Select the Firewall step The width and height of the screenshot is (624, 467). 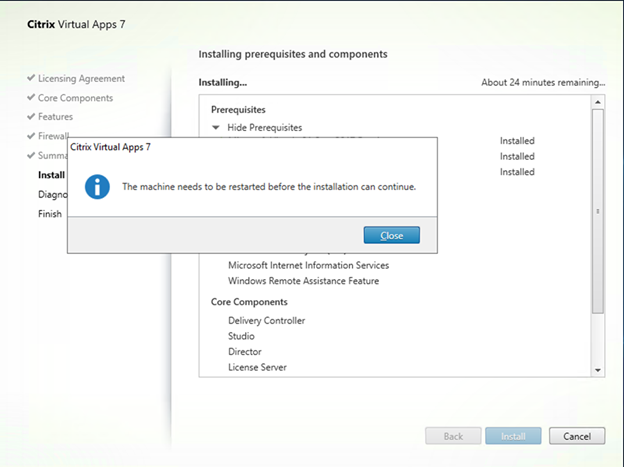click(x=53, y=136)
